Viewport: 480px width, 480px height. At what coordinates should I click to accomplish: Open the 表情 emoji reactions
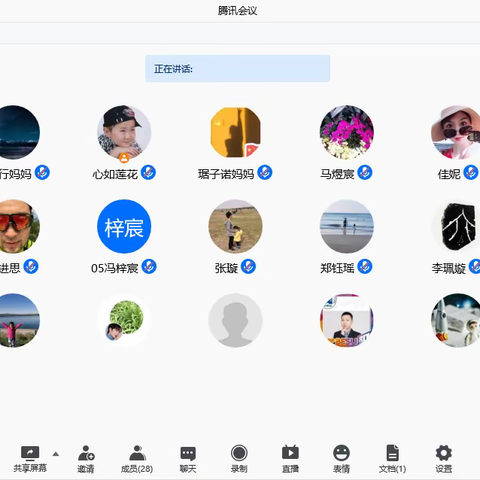tap(341, 459)
